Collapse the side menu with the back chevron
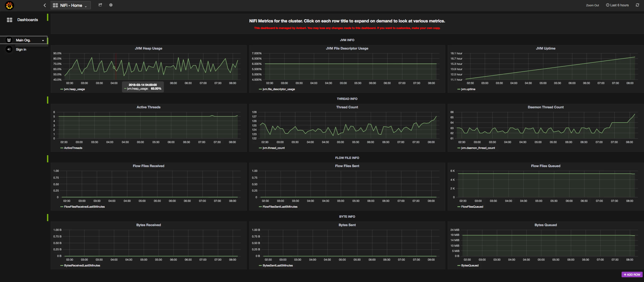Screen dimensions: 644x282 [45, 5]
